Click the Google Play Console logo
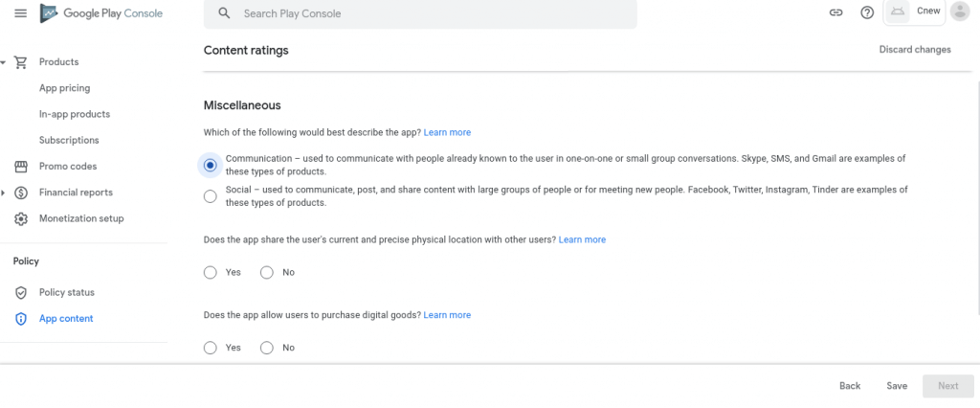 (x=101, y=13)
